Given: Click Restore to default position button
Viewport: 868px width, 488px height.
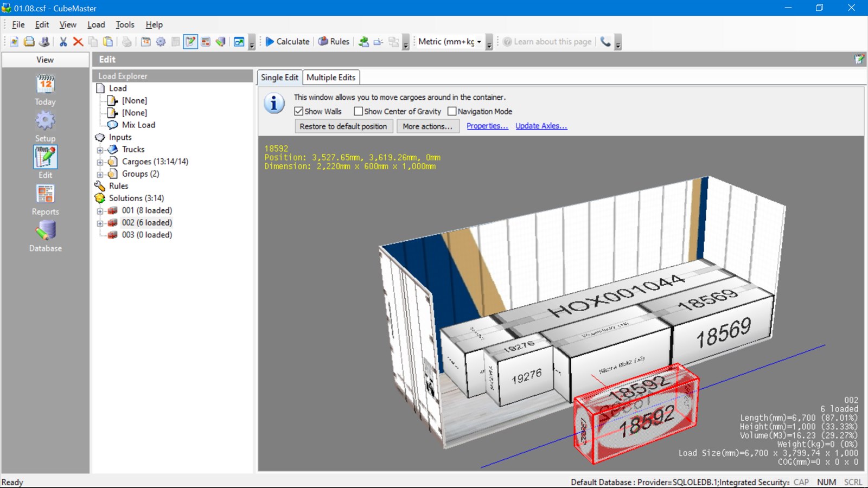Looking at the screenshot, I should point(343,126).
